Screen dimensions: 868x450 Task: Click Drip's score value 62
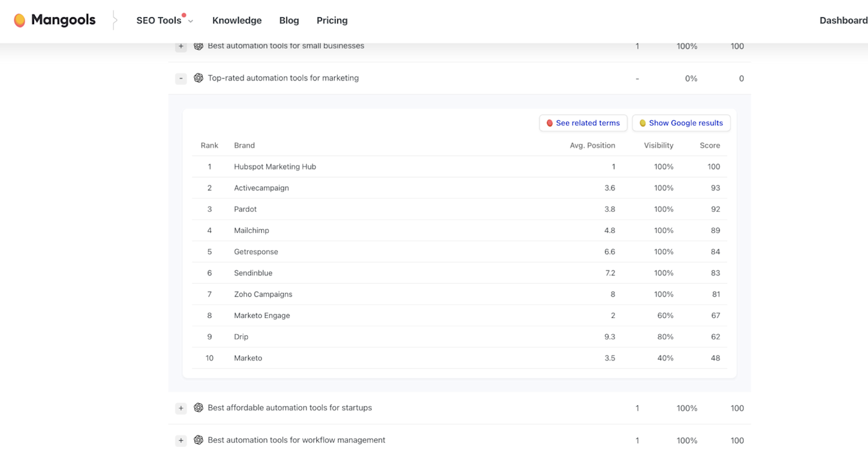tap(715, 337)
